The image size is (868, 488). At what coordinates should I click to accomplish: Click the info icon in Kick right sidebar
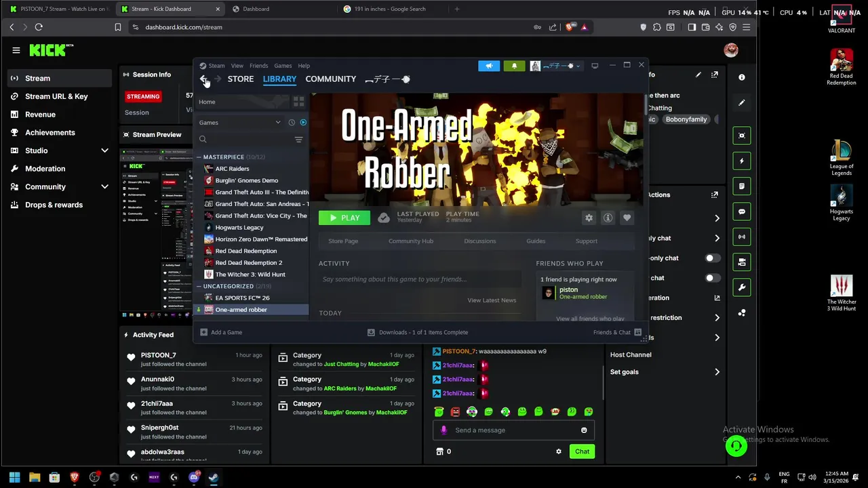click(742, 77)
